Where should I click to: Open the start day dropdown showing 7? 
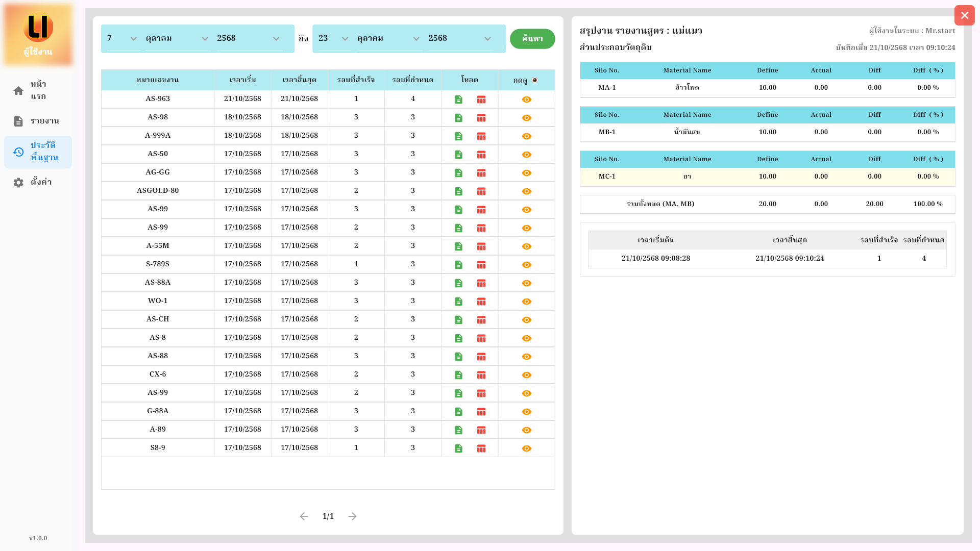(x=122, y=39)
